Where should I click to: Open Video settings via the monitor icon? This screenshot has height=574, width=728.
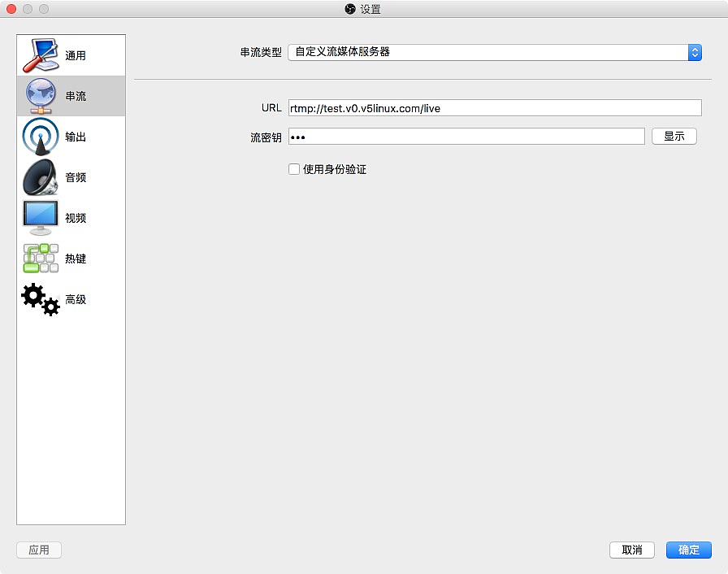[41, 218]
